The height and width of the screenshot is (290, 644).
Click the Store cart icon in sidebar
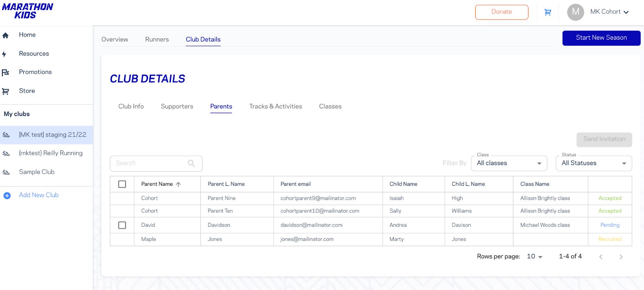click(6, 91)
